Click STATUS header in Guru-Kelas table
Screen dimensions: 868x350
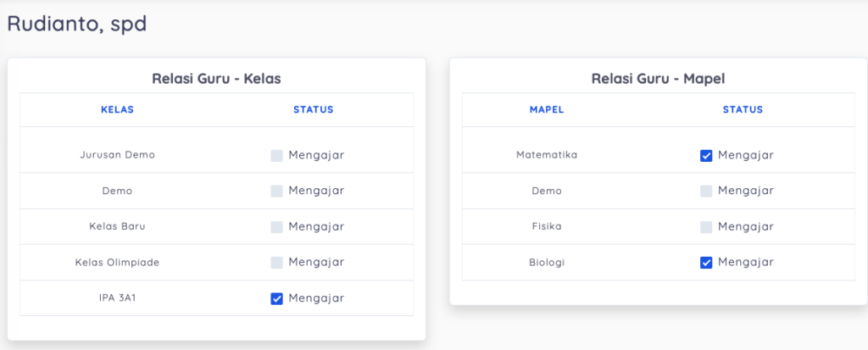coord(314,109)
